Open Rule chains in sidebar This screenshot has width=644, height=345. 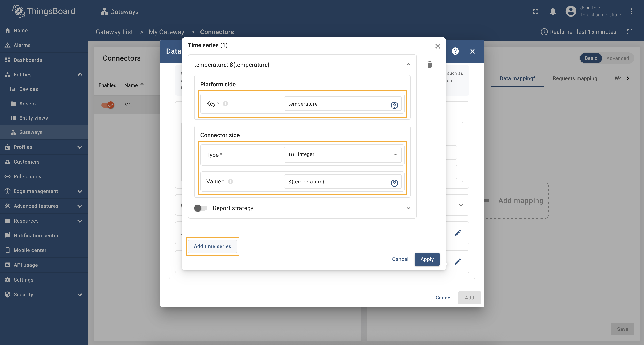(x=27, y=176)
